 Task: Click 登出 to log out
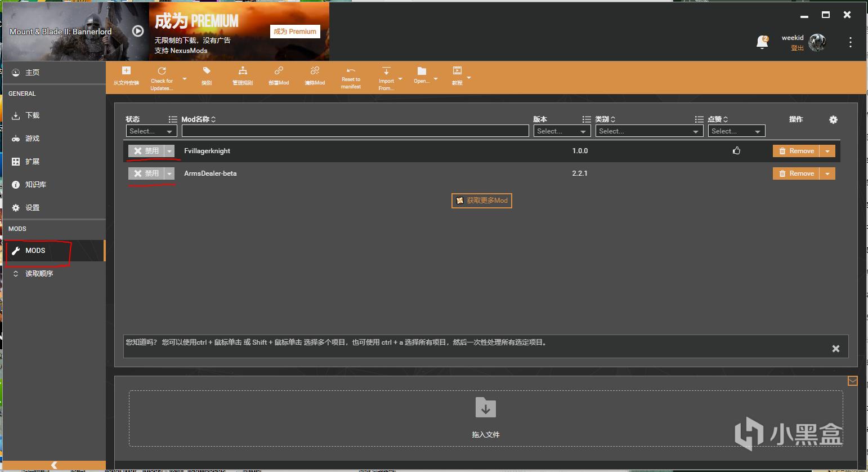[x=797, y=48]
